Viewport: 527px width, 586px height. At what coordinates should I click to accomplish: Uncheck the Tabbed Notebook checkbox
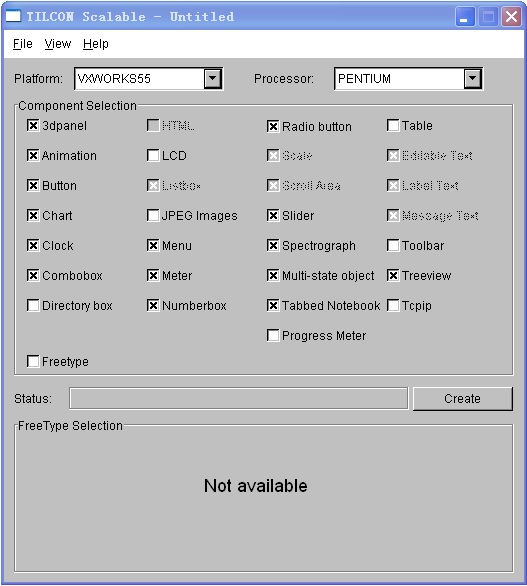(273, 305)
